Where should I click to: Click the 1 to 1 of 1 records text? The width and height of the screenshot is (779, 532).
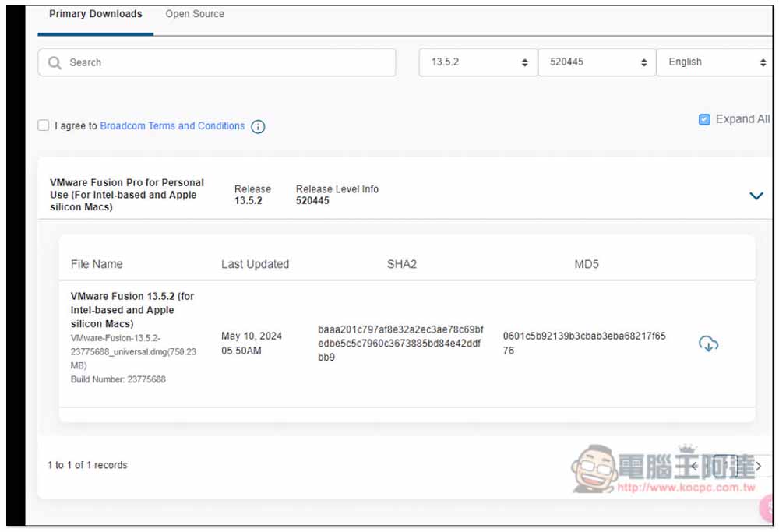click(87, 466)
